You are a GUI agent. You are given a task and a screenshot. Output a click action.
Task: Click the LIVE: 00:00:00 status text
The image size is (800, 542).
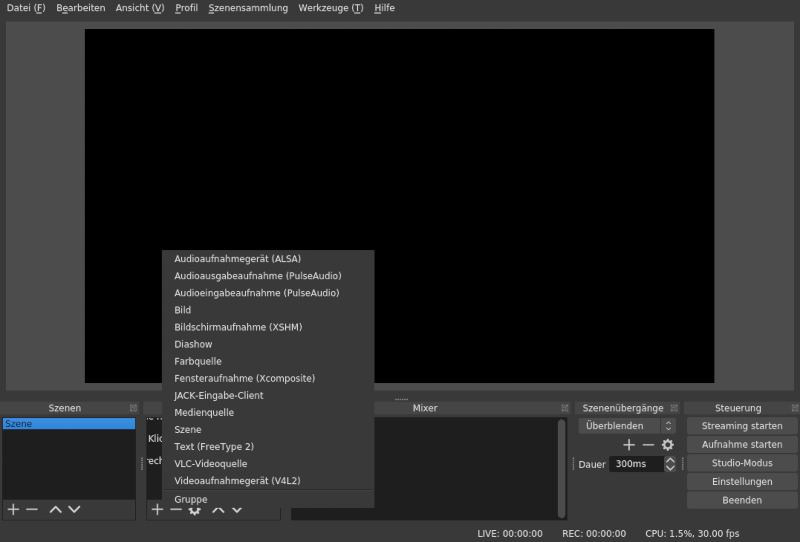tap(510, 533)
